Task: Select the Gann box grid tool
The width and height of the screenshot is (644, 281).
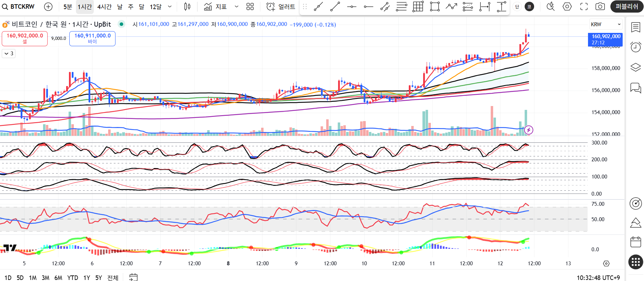Action: (x=418, y=7)
